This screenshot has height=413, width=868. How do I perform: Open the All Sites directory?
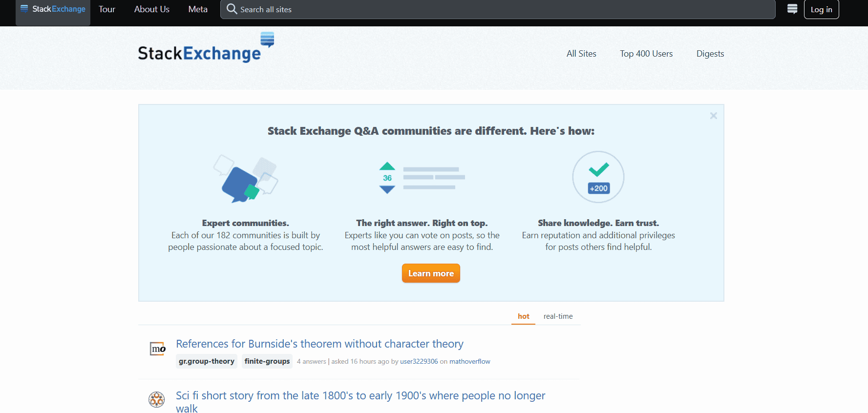pos(581,54)
